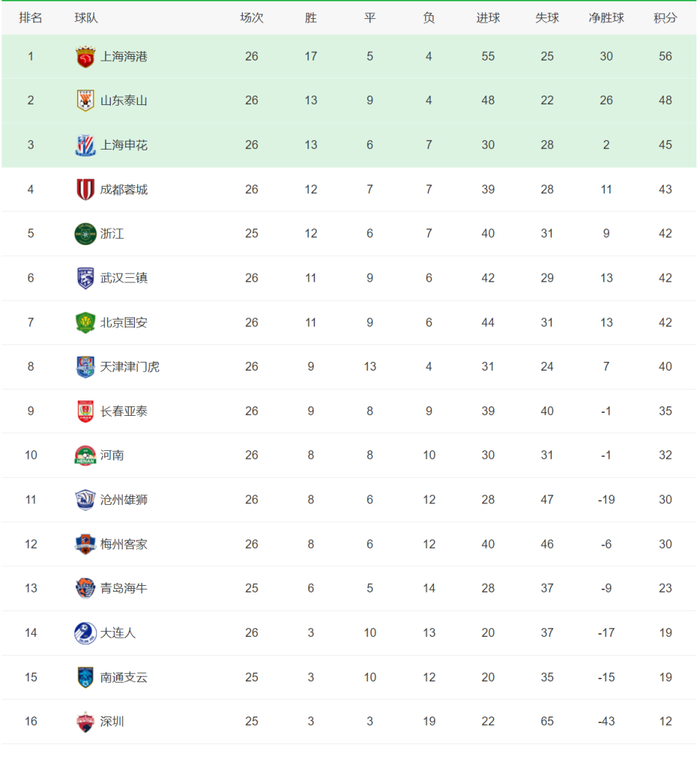This screenshot has height=777, width=700.
Task: Select the 排名 column header
Action: (x=31, y=18)
